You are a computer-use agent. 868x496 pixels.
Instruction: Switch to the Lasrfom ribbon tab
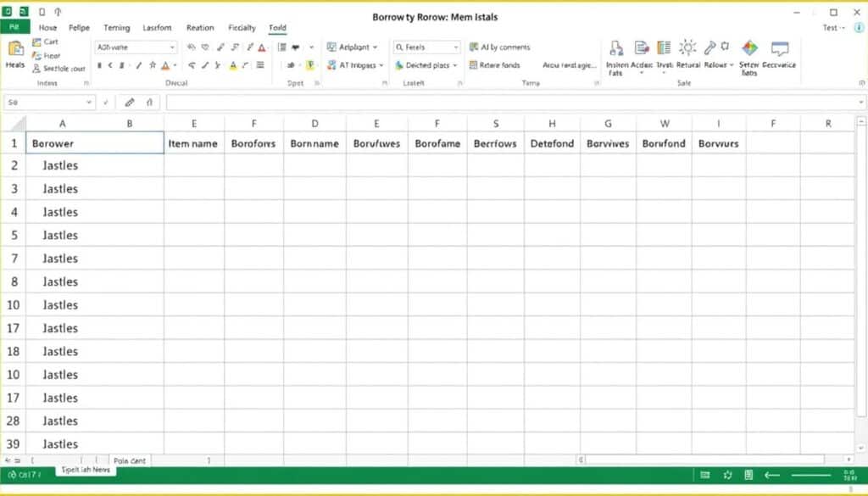click(x=157, y=28)
